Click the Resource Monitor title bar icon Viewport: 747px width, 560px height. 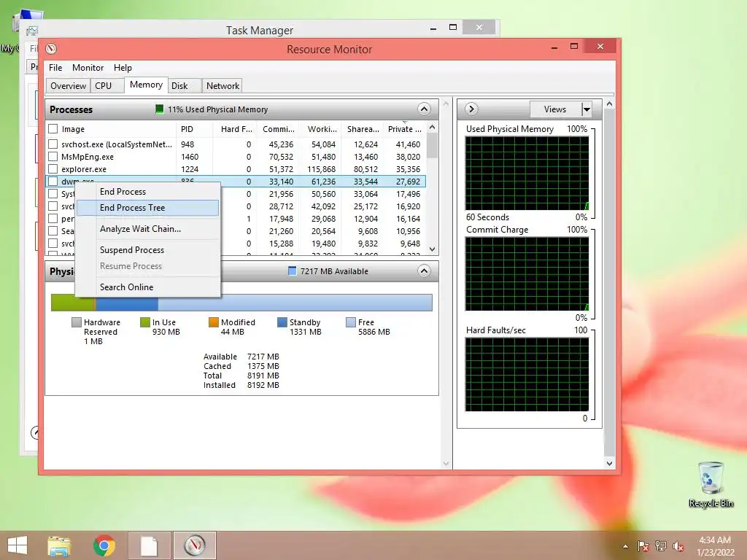[x=51, y=49]
